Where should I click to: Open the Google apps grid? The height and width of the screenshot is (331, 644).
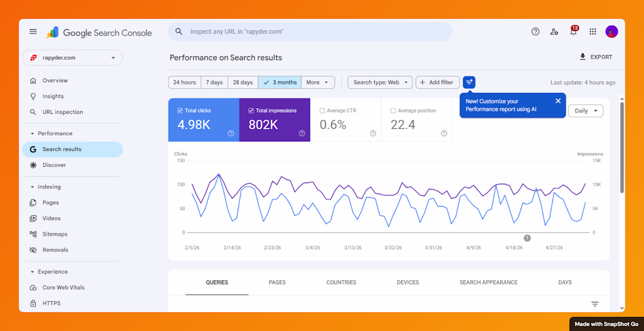tap(592, 32)
